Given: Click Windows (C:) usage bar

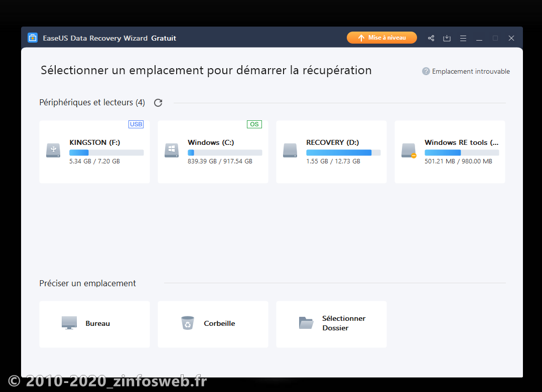Looking at the screenshot, I should [225, 153].
